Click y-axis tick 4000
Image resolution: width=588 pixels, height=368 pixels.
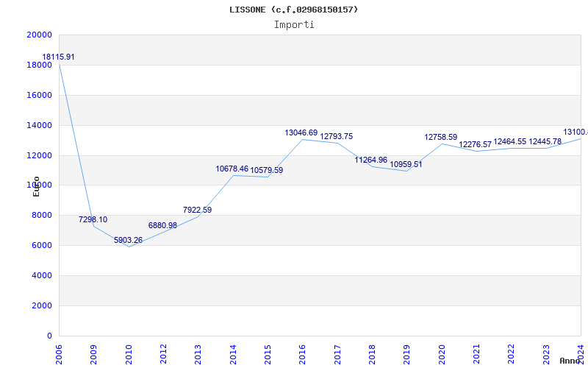pos(41,275)
